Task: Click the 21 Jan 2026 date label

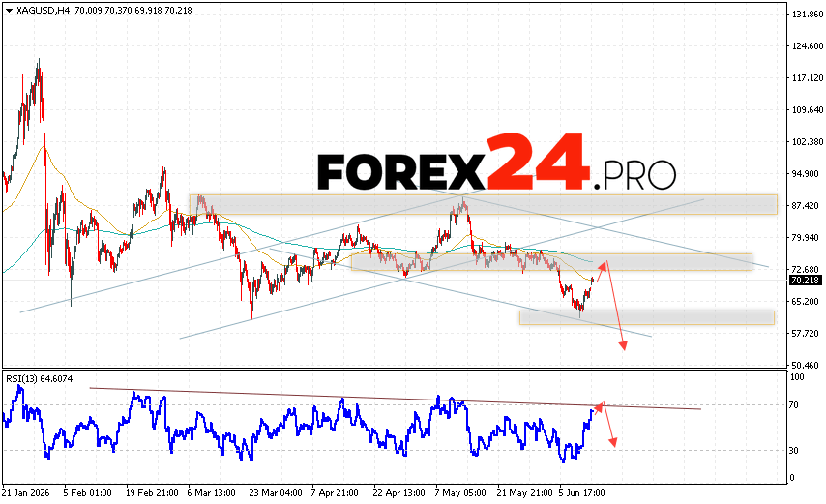Action: pos(26,493)
